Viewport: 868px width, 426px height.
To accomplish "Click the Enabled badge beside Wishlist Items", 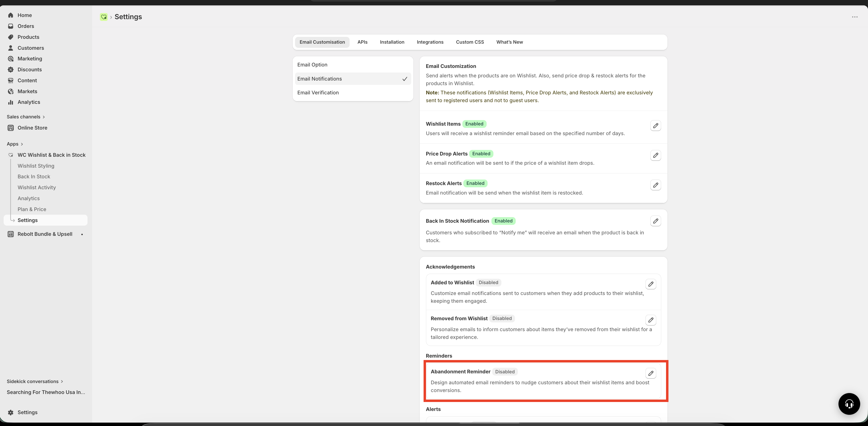I will (474, 124).
